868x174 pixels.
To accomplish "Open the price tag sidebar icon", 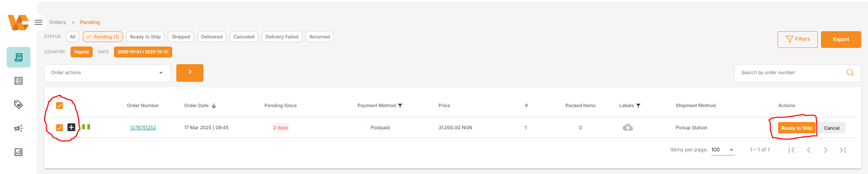I will pos(19,105).
